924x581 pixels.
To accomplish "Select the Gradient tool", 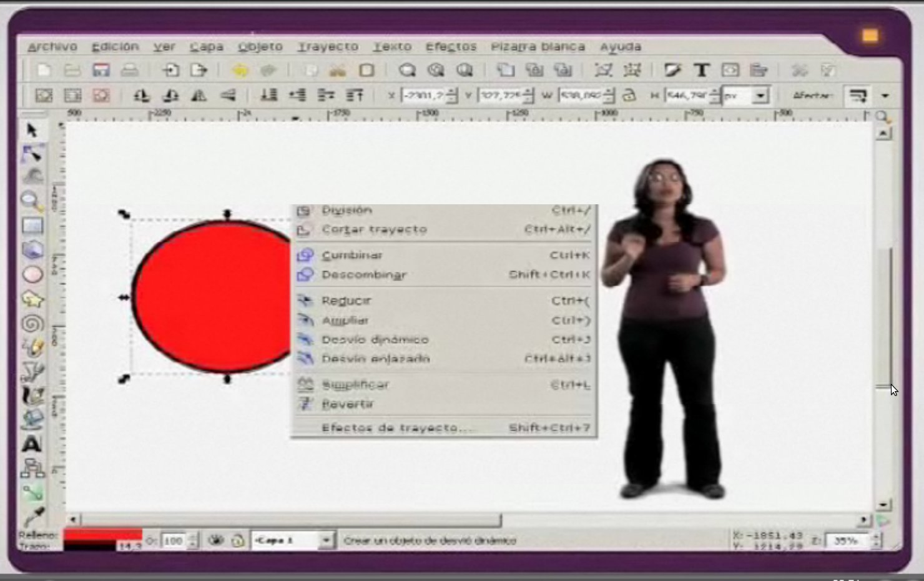I will pyautogui.click(x=32, y=492).
